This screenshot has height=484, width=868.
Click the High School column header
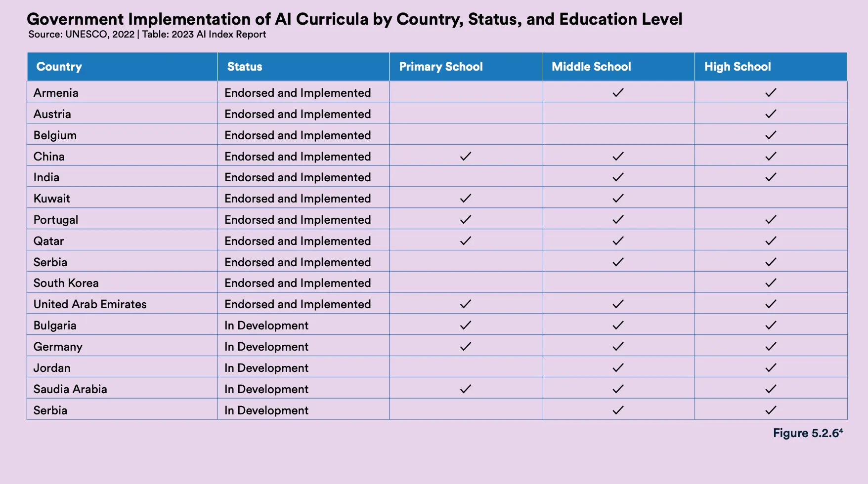tap(771, 67)
